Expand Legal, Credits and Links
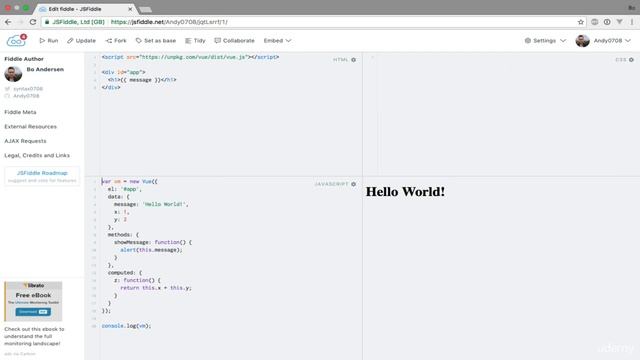The width and height of the screenshot is (640, 360). click(x=37, y=156)
